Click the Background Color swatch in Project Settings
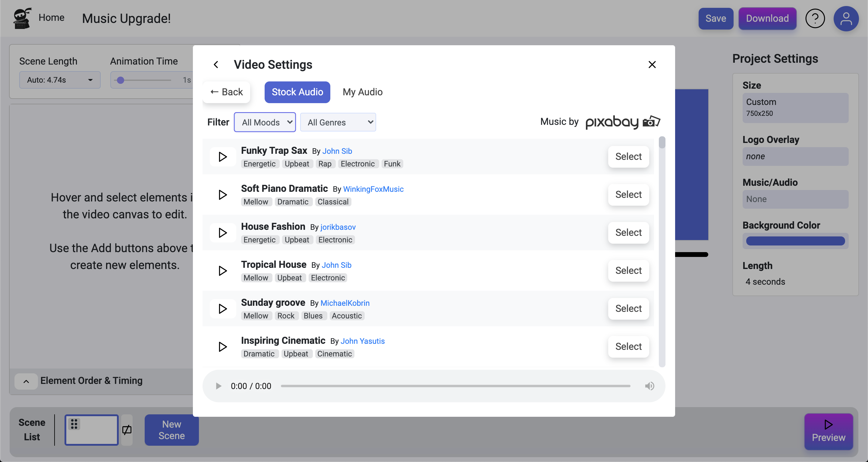 [x=795, y=240]
